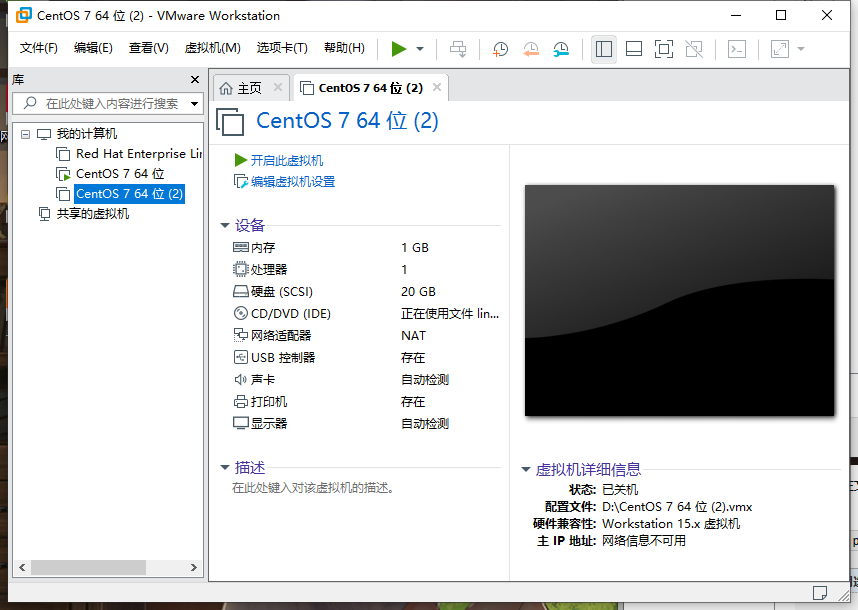Viewport: 858px width, 610px height.
Task: Close the 主页 tab
Action: pyautogui.click(x=278, y=87)
